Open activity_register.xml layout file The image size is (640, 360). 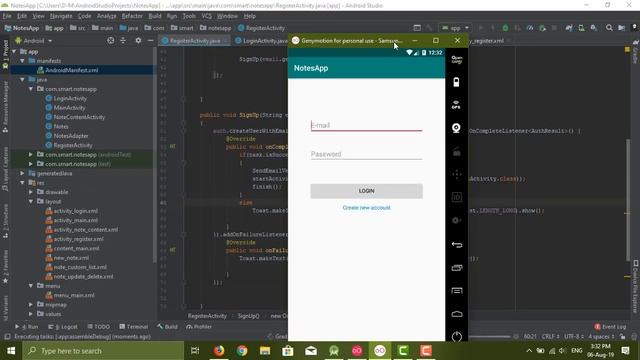78,239
